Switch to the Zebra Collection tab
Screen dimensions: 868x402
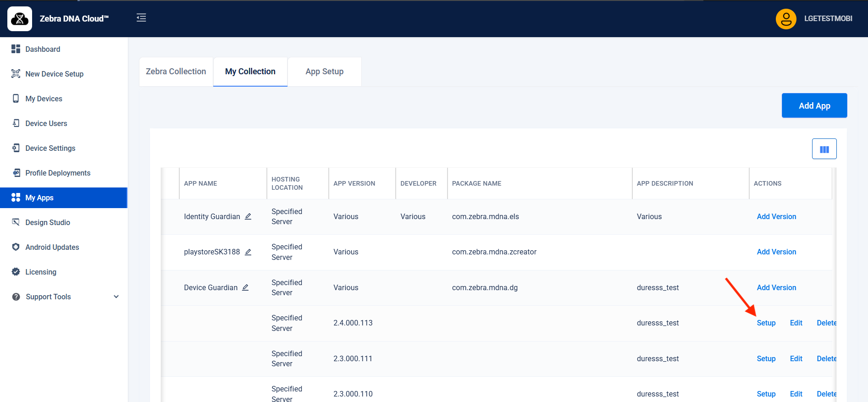click(176, 72)
